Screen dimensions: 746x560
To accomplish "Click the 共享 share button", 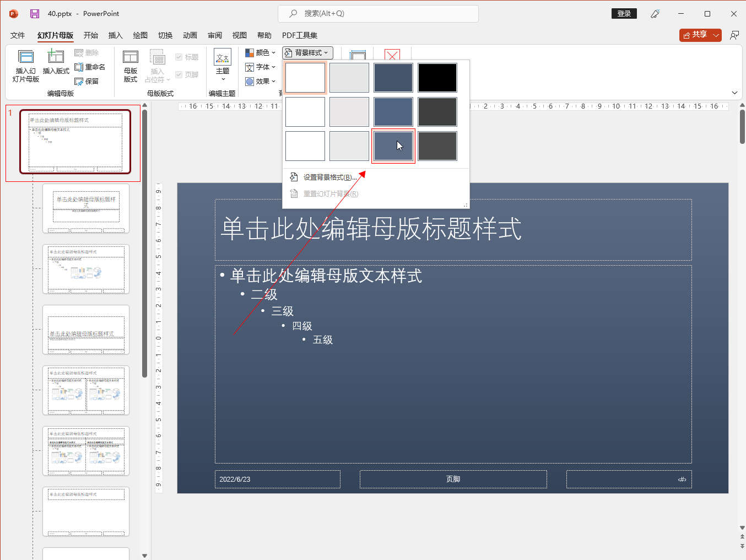I will click(x=695, y=35).
